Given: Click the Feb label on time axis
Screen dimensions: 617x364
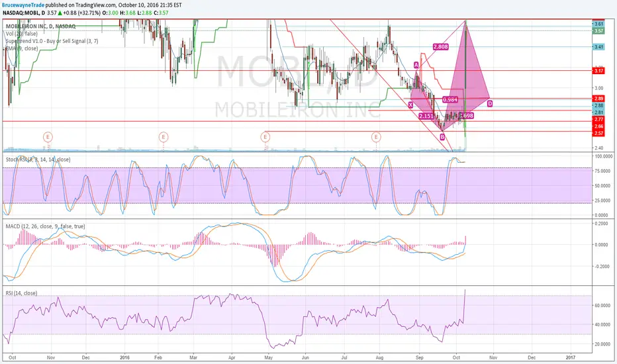Looking at the screenshot, I should [x=158, y=357].
